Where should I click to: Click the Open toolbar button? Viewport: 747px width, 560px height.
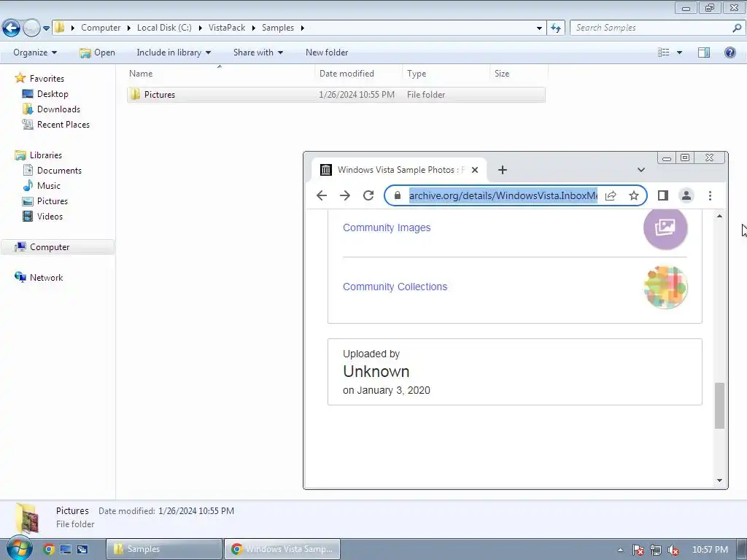point(97,52)
